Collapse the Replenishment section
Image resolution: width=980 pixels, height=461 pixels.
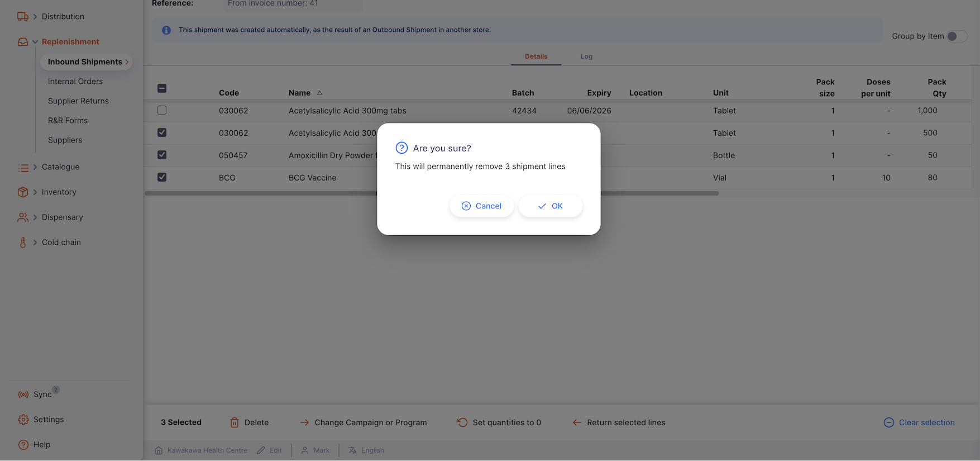click(35, 42)
